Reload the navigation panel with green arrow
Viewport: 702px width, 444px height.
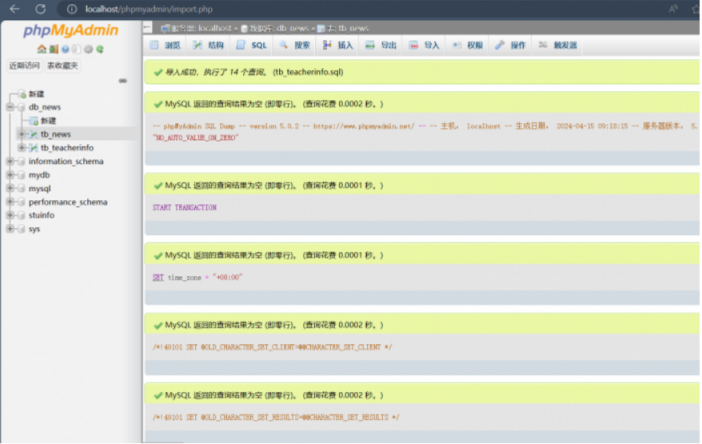tap(100, 49)
